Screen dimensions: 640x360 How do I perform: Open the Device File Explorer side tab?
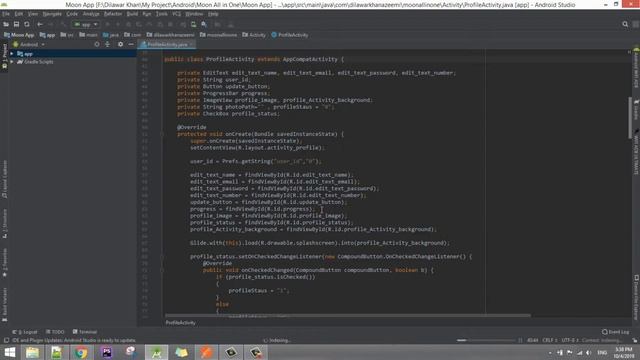[636, 297]
